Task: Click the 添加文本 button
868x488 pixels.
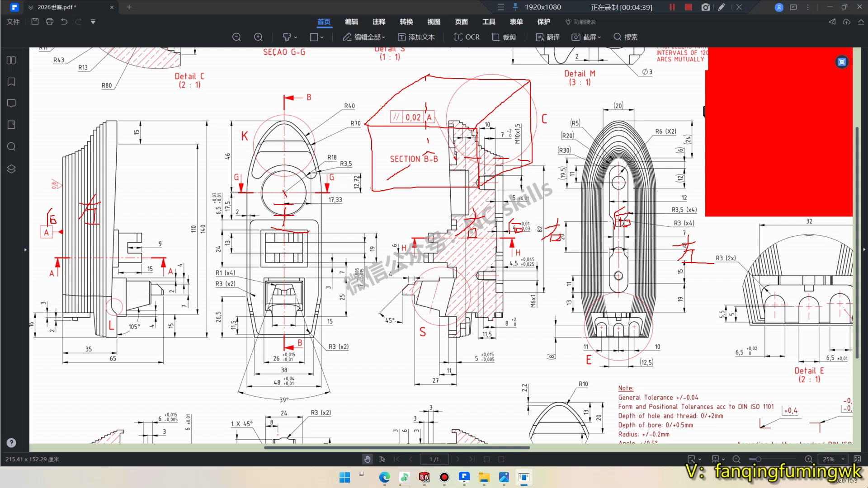Action: tap(416, 37)
